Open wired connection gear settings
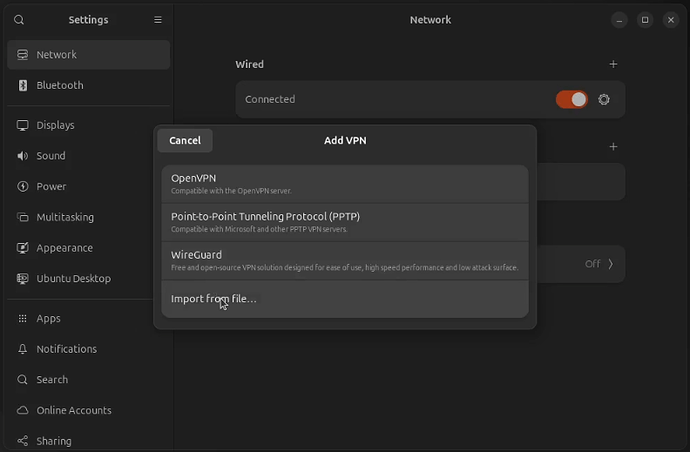This screenshot has height=452, width=690. 604,99
